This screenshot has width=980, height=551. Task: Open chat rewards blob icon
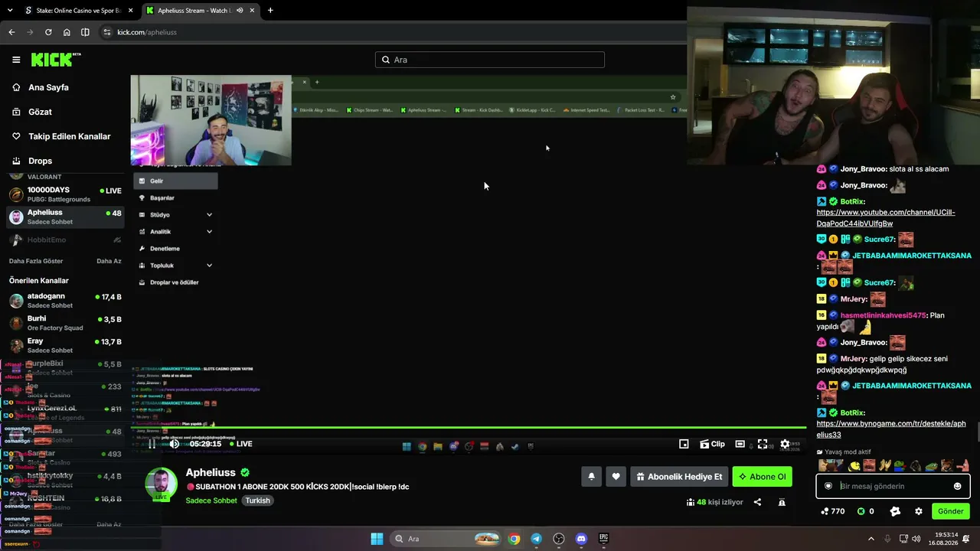pyautogui.click(x=895, y=511)
